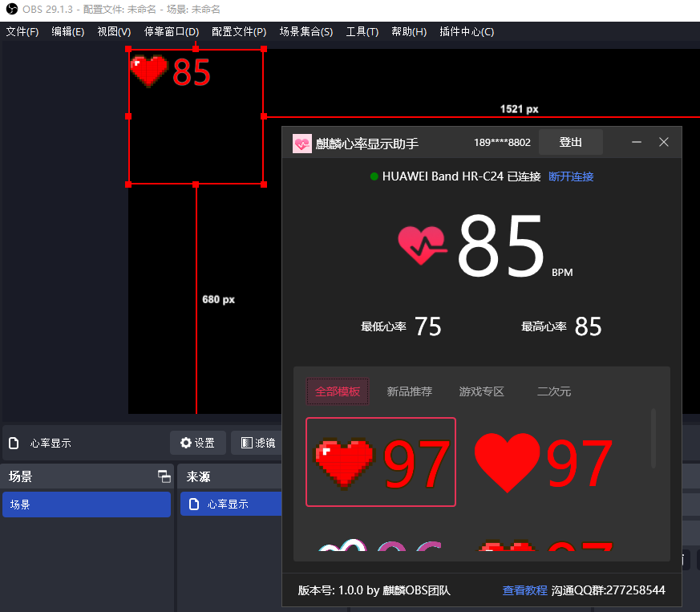Click the document icon beside 心率显示 in source toolbar

pos(14,443)
